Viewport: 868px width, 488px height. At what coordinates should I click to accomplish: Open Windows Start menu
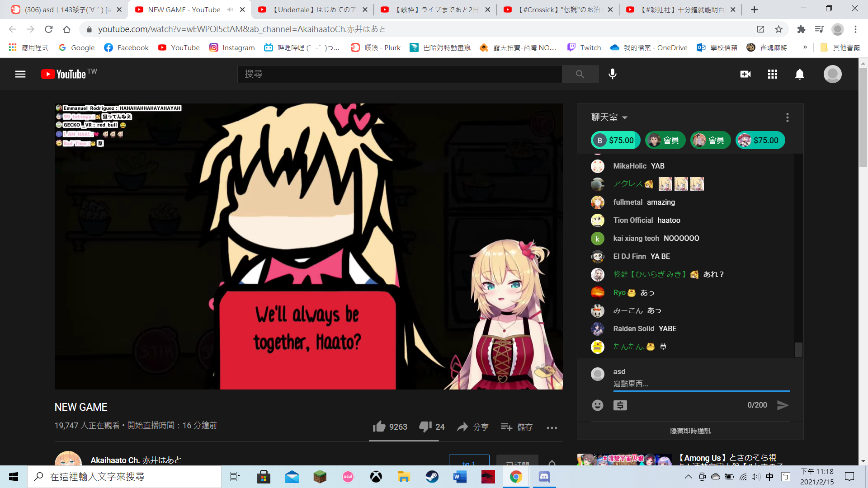coord(14,477)
